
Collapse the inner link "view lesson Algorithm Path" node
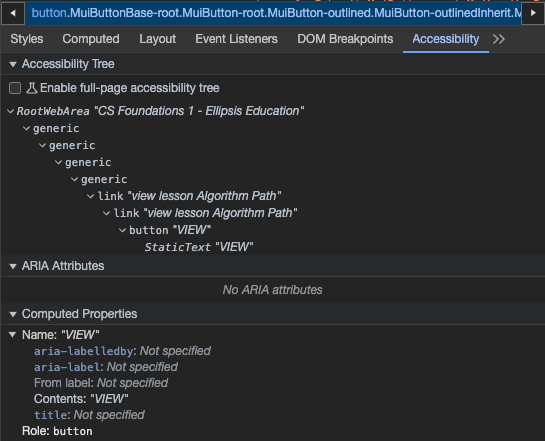(x=106, y=213)
